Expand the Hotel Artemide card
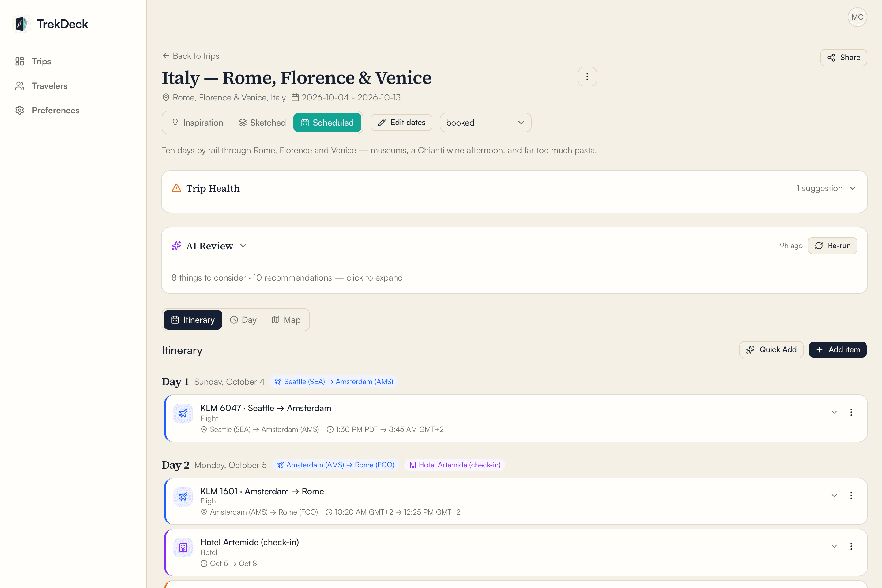 click(x=834, y=546)
